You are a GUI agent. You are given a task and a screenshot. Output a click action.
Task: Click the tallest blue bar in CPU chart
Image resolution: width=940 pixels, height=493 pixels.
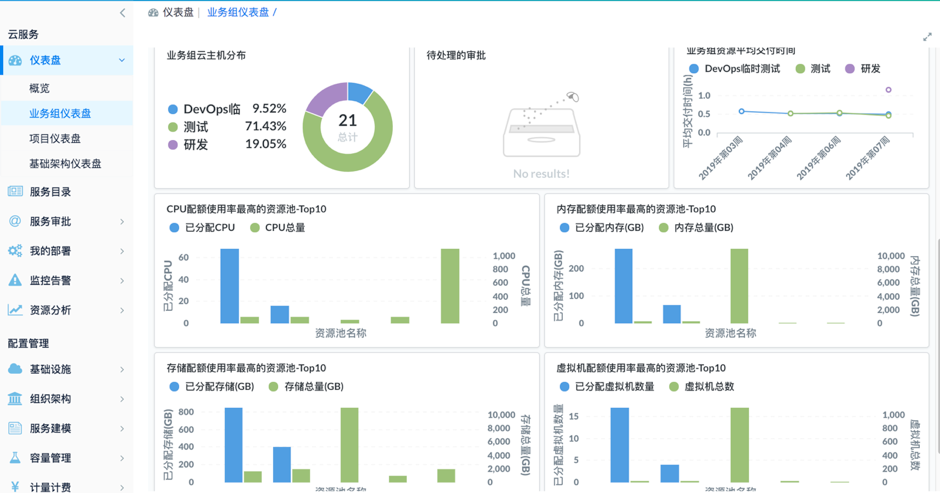[230, 286]
